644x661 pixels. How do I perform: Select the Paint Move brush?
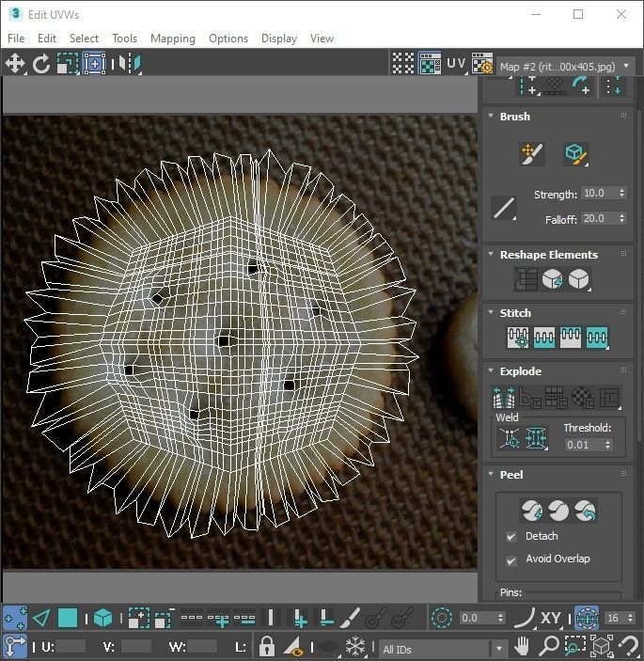(531, 154)
